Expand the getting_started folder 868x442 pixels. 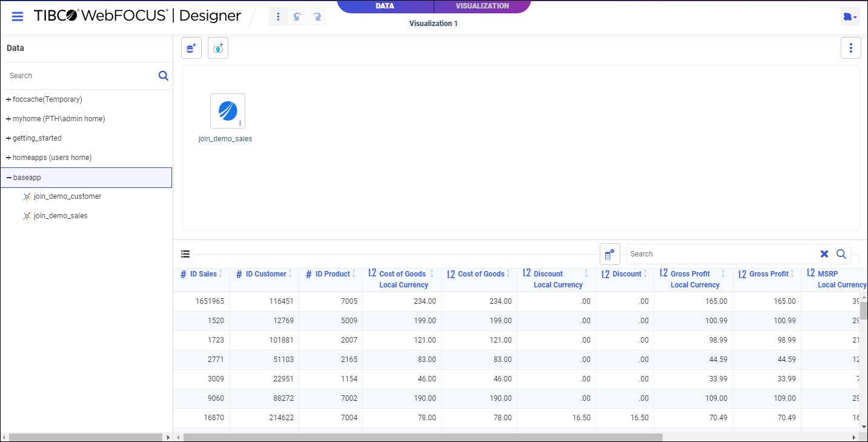[8, 138]
